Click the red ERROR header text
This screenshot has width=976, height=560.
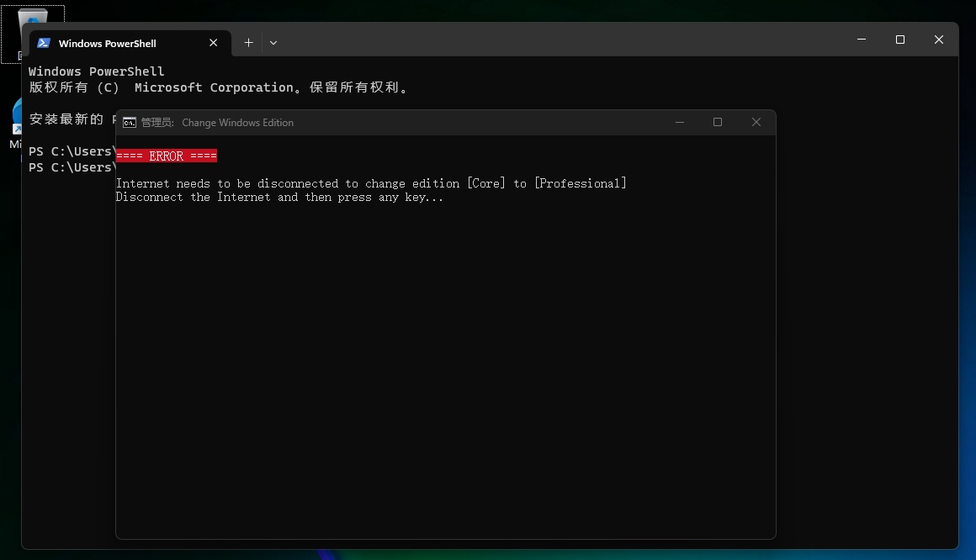click(167, 156)
